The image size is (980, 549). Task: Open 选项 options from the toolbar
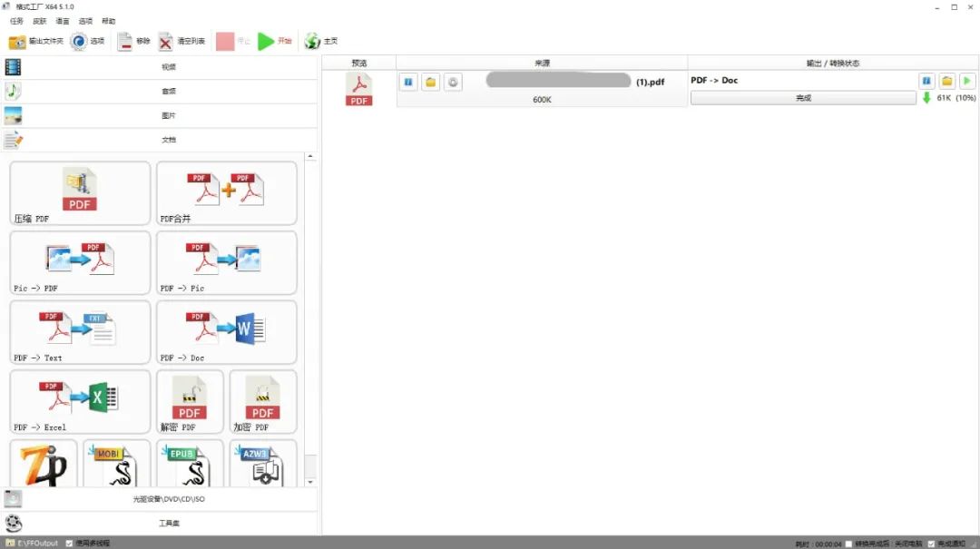87,41
